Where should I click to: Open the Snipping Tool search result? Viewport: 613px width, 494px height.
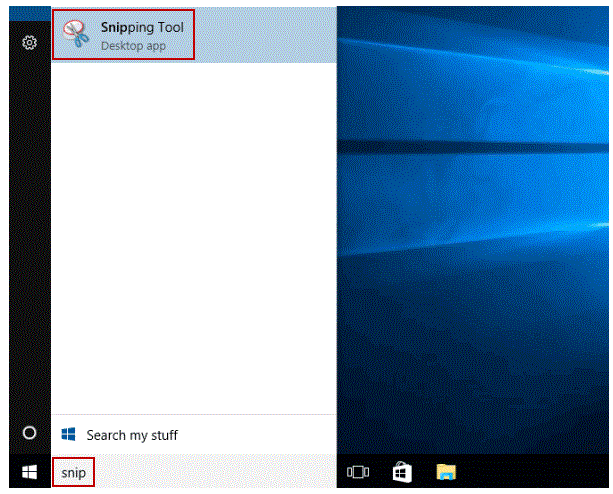[x=194, y=35]
